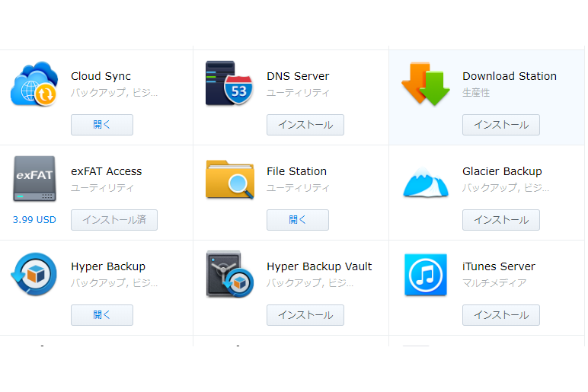The height and width of the screenshot is (392, 588).
Task: Click the File Station folder icon
Action: [x=230, y=180]
